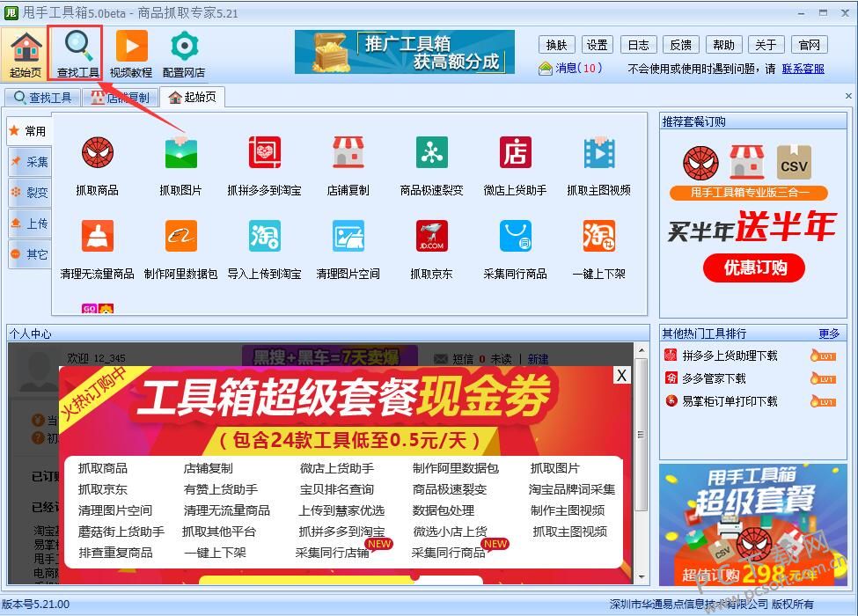Open 拼多多上货助理下载 in hot tools list
Image resolution: width=858 pixels, height=616 pixels.
click(730, 356)
